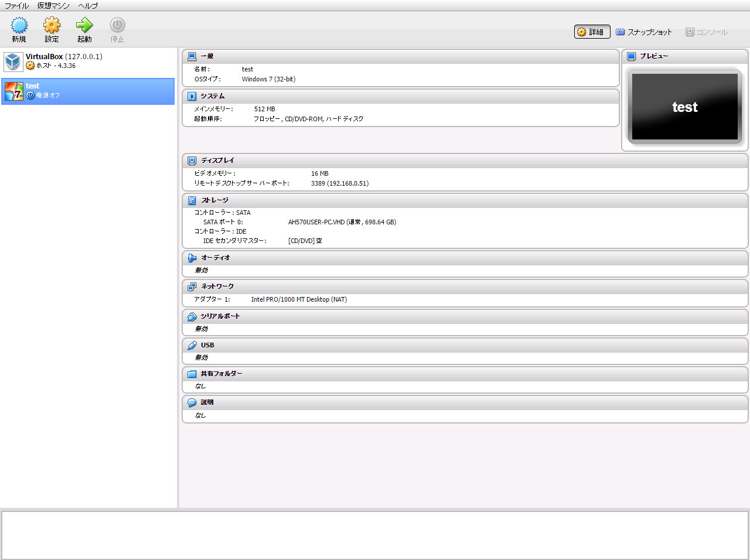Click the power-off status icon for test
Screen dimensions: 750x560
[30, 95]
